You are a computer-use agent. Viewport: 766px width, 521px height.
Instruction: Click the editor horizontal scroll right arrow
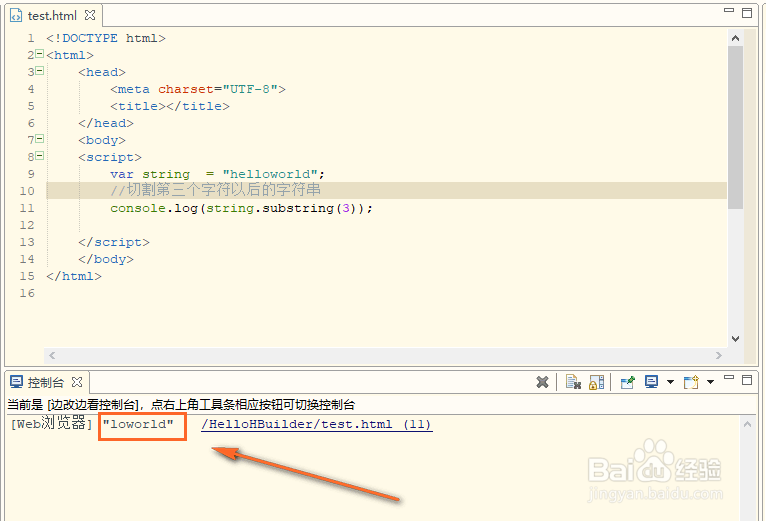(719, 355)
